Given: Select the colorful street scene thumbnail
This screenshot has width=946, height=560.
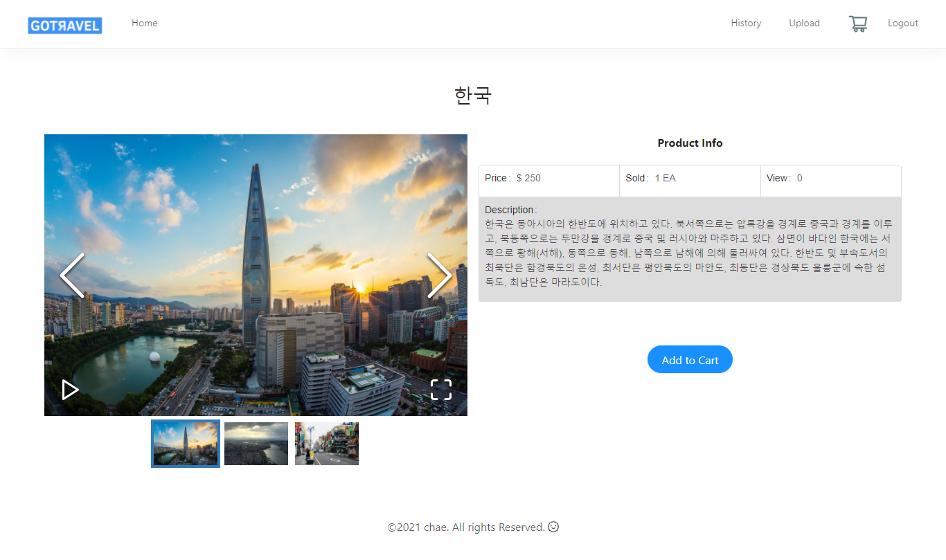Looking at the screenshot, I should (326, 443).
